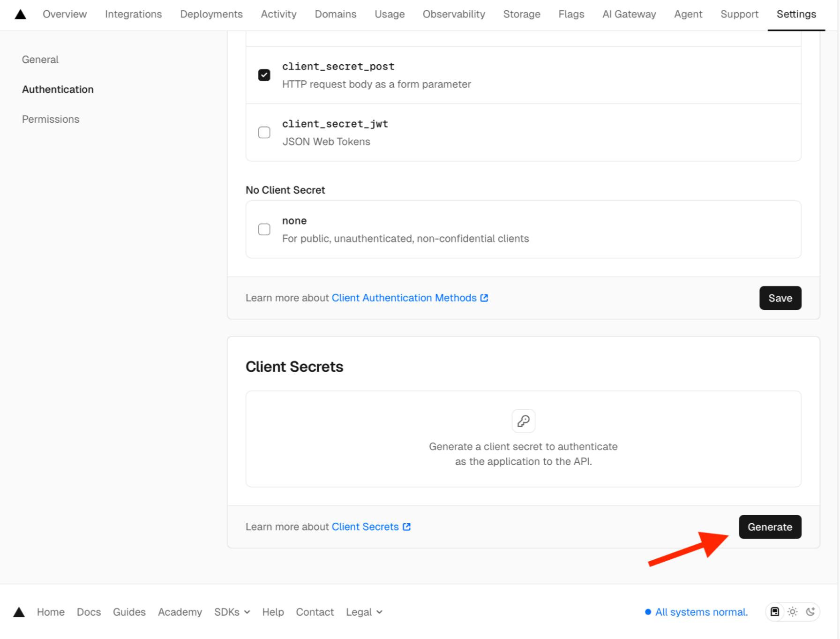Enable the client_secret_jwt option
The height and width of the screenshot is (639, 840).
click(x=264, y=132)
